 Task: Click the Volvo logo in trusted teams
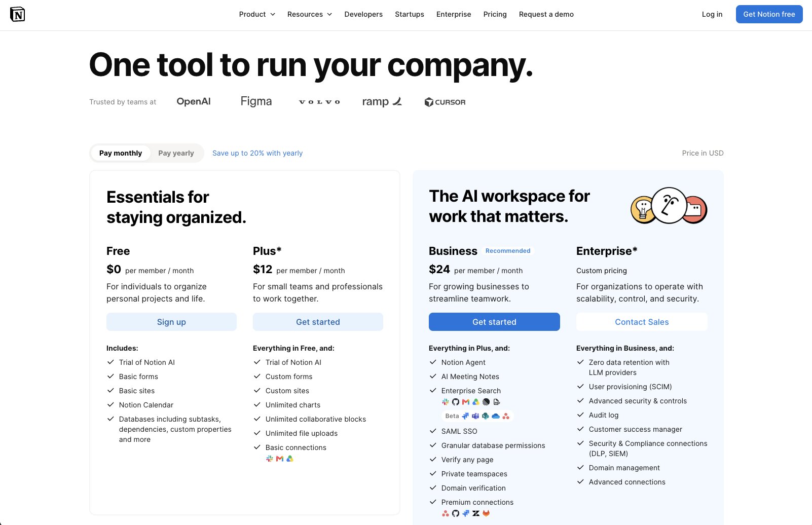coord(319,102)
